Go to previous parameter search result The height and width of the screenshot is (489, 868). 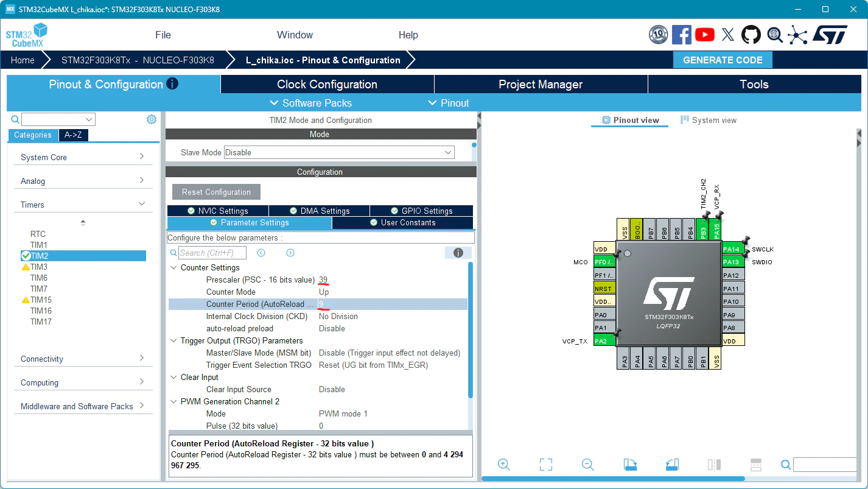point(261,253)
